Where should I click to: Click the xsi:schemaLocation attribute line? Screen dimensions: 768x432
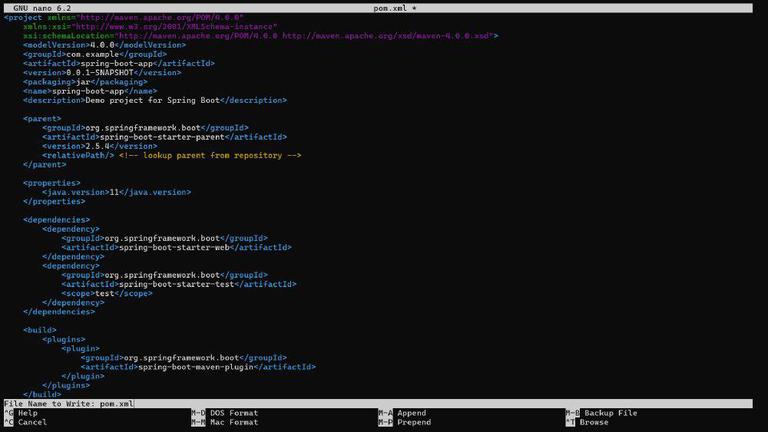tap(261, 36)
